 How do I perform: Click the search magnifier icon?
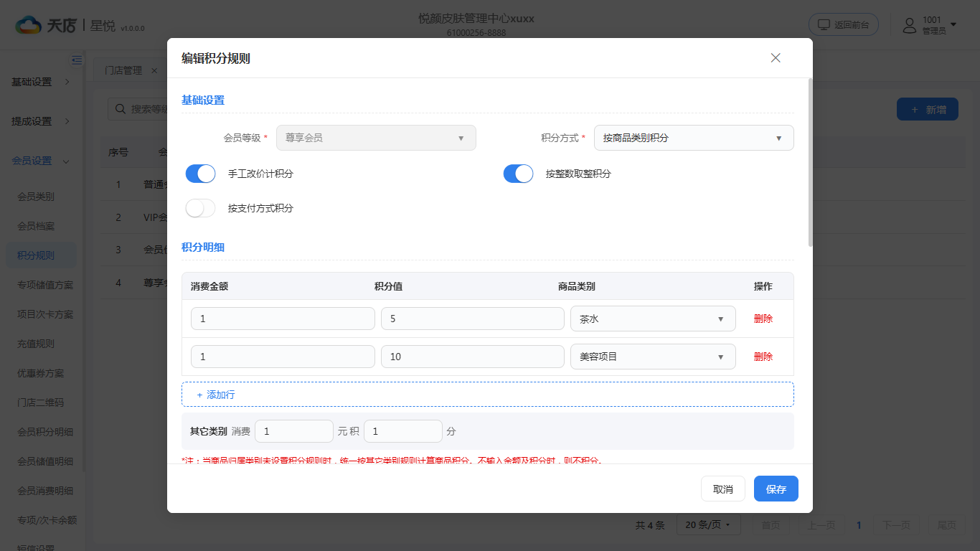(x=120, y=109)
